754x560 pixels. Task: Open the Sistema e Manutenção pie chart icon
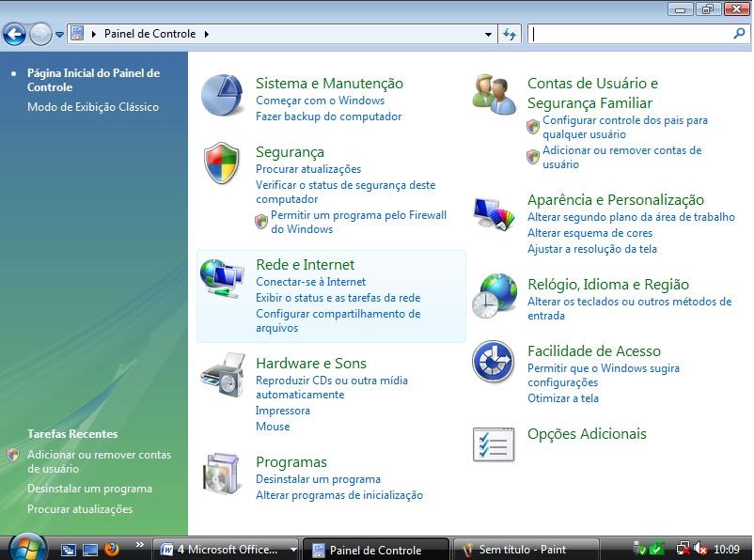point(222,95)
